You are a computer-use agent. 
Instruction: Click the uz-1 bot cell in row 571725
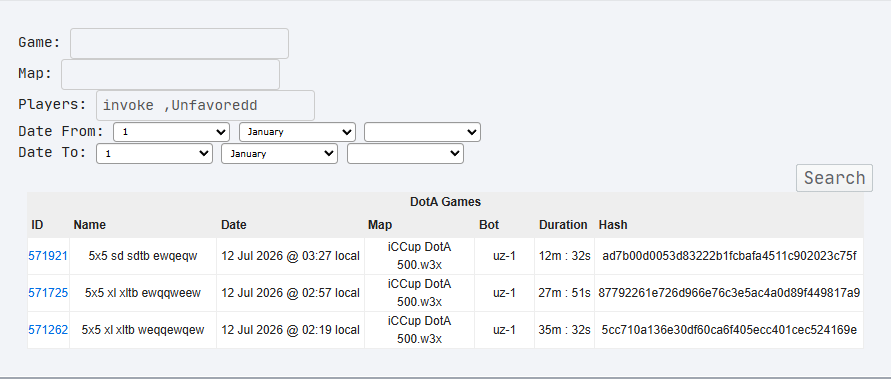(x=504, y=293)
